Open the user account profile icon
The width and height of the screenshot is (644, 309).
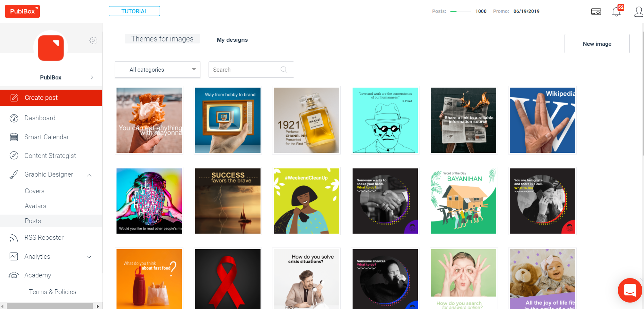(x=639, y=12)
